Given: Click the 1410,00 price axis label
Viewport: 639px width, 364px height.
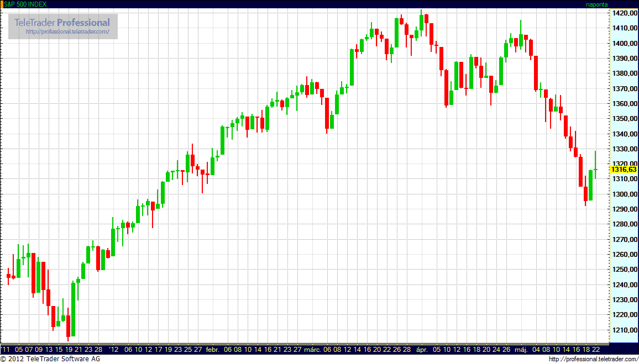Looking at the screenshot, I should click(625, 28).
